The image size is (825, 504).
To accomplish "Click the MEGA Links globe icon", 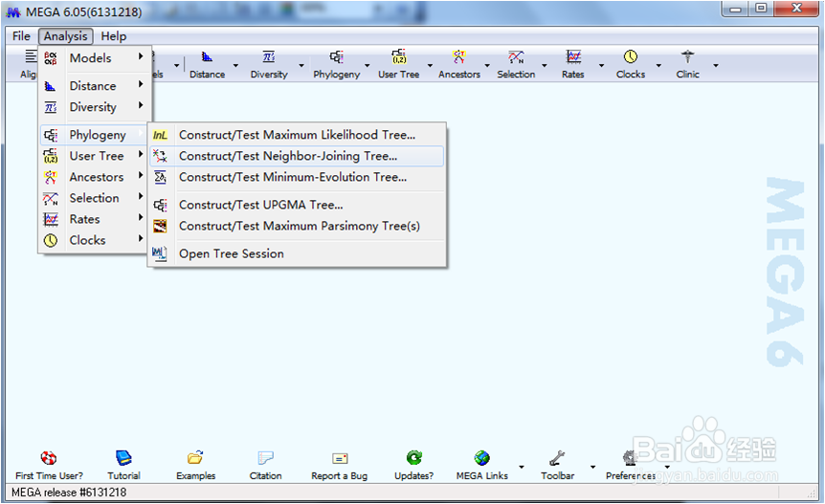I will tap(482, 458).
